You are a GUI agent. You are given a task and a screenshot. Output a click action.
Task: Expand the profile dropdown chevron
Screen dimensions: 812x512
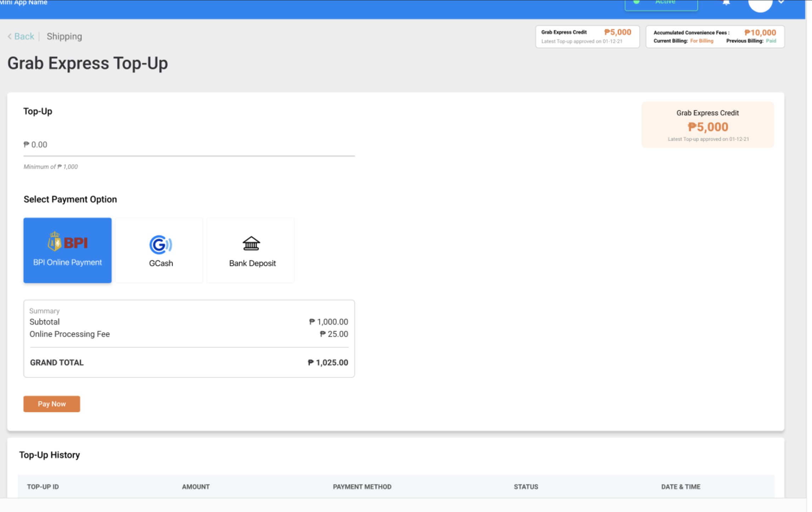pyautogui.click(x=781, y=2)
